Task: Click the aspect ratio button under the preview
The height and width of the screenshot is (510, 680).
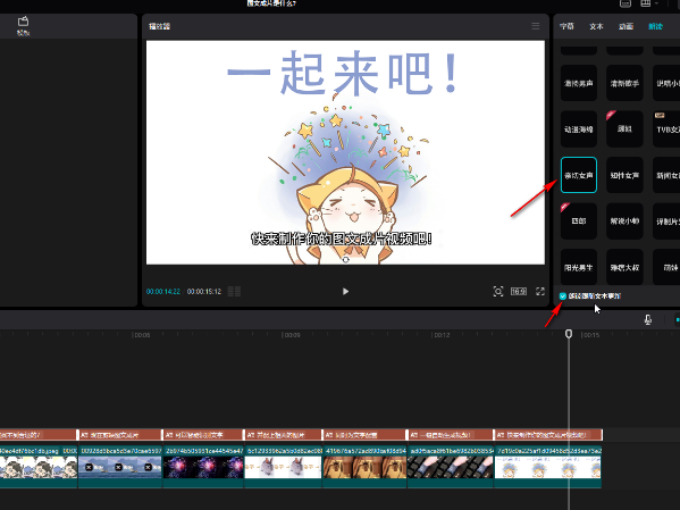Action: coord(519,291)
